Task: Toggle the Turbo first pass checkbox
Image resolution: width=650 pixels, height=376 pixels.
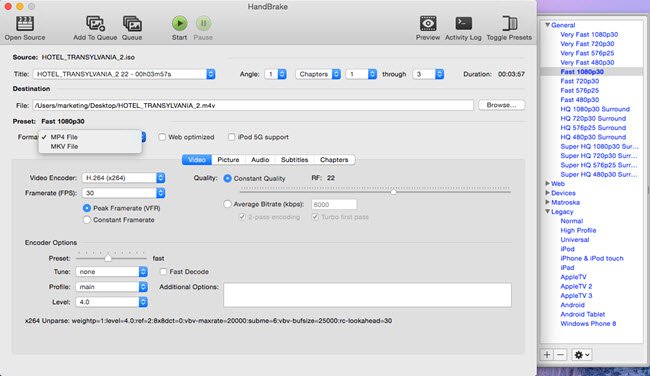Action: coord(315,217)
